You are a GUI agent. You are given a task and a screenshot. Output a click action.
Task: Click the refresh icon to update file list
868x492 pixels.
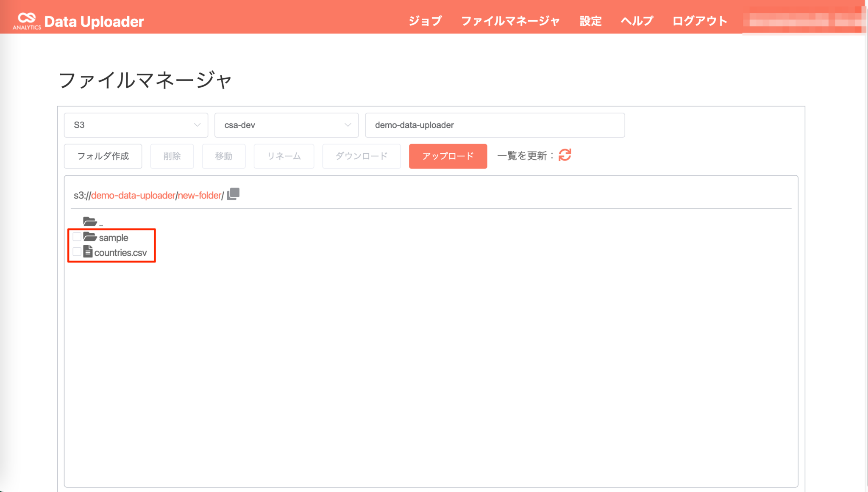[565, 156]
